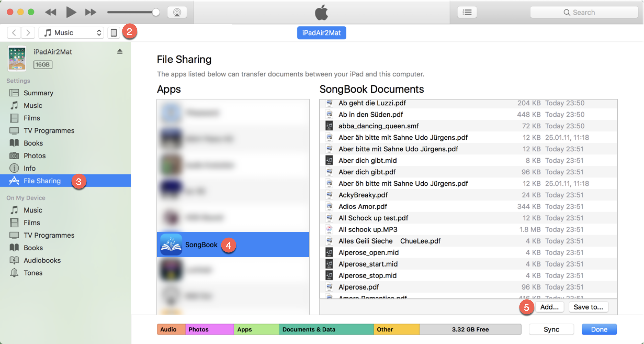The height and width of the screenshot is (344, 644).
Task: Open the AirPlay output icon
Action: coord(177,12)
